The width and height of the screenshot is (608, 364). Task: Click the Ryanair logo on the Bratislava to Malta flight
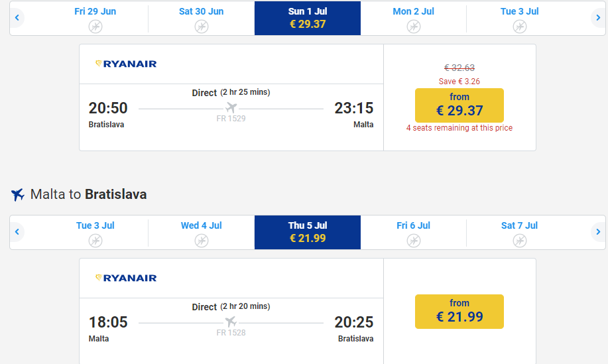coord(126,64)
